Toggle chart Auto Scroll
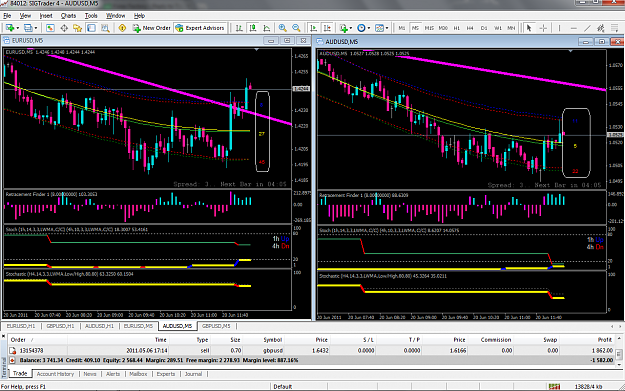This screenshot has height=391, width=625. pyautogui.click(x=314, y=28)
